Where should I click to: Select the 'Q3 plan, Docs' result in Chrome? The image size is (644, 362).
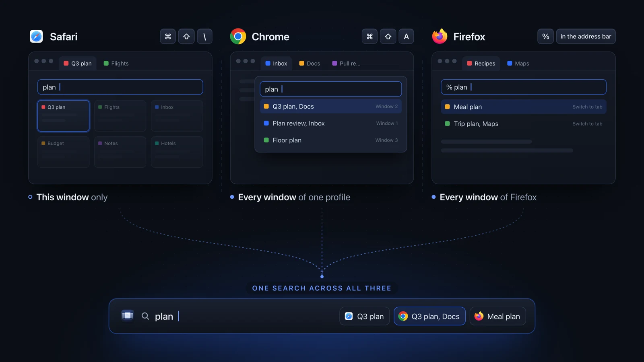[x=331, y=106]
